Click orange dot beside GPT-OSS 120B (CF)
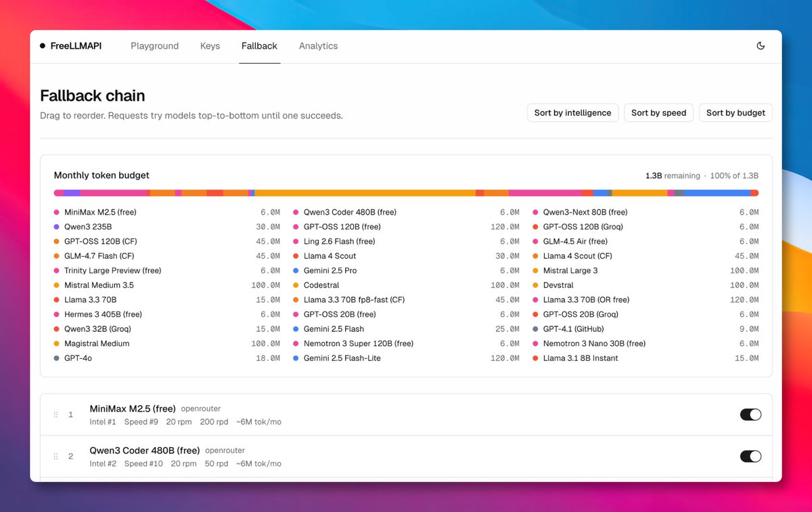The width and height of the screenshot is (812, 512). click(x=57, y=242)
